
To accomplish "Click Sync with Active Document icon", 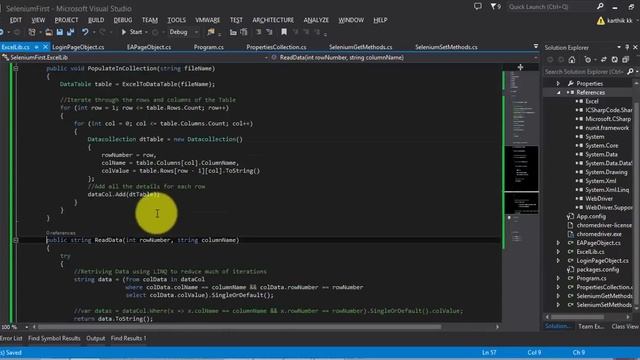I will (604, 60).
